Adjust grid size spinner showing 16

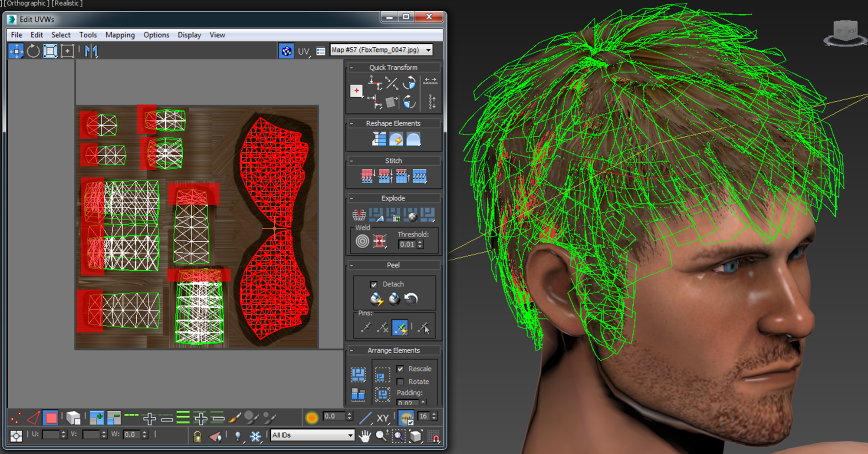pos(434,416)
